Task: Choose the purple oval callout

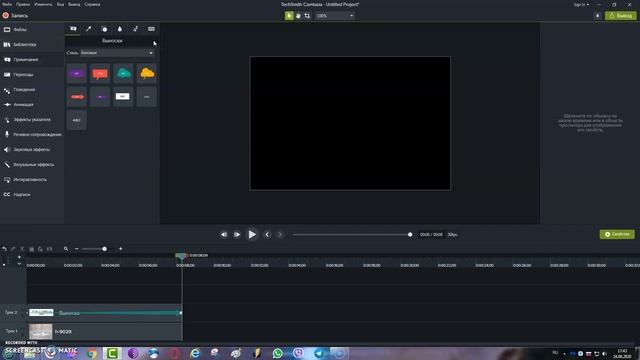Action: [x=77, y=73]
